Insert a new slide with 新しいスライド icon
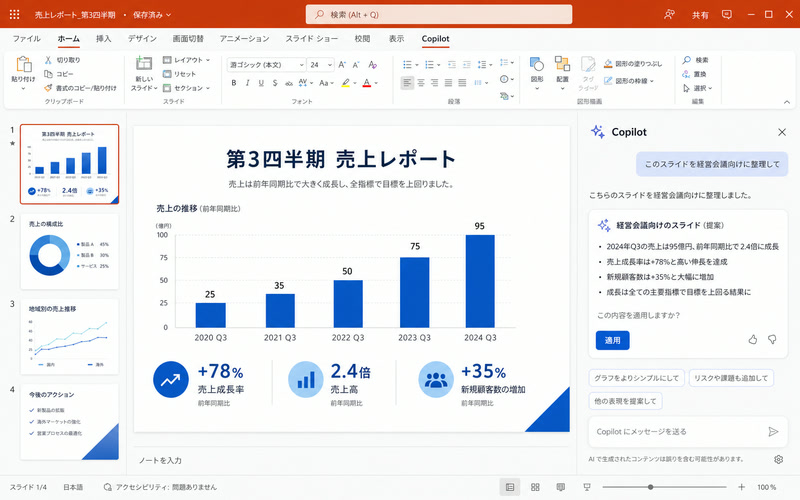The image size is (800, 500). click(x=144, y=64)
